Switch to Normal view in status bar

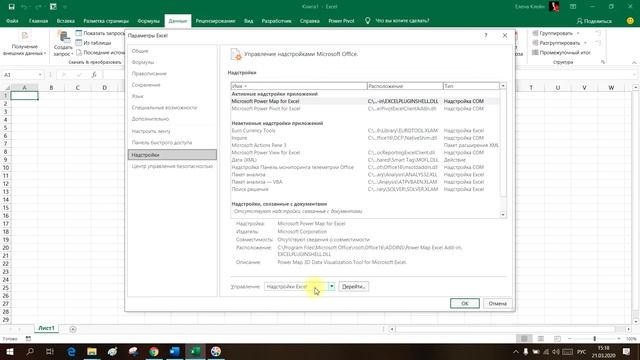click(524, 339)
